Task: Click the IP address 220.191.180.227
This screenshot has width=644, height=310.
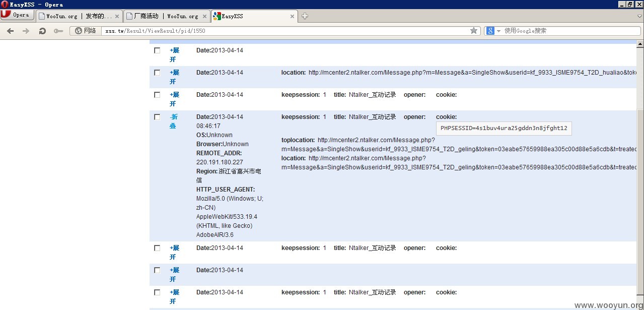Action: coord(220,162)
